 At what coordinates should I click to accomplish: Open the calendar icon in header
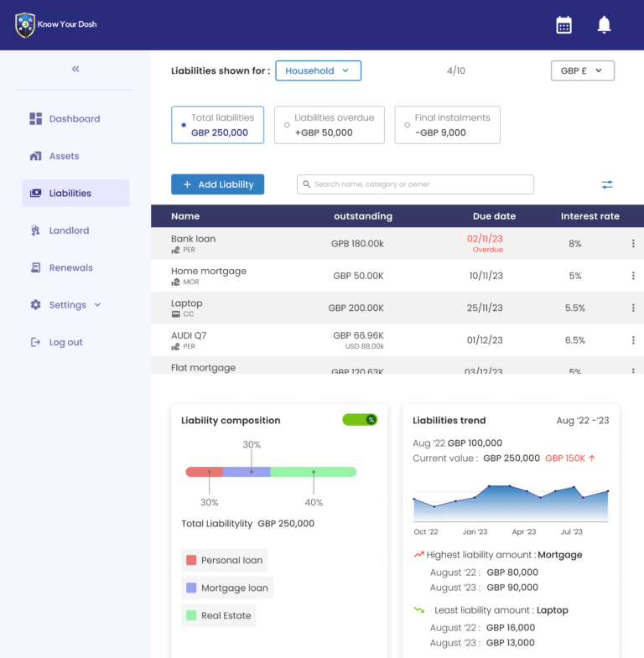click(563, 25)
